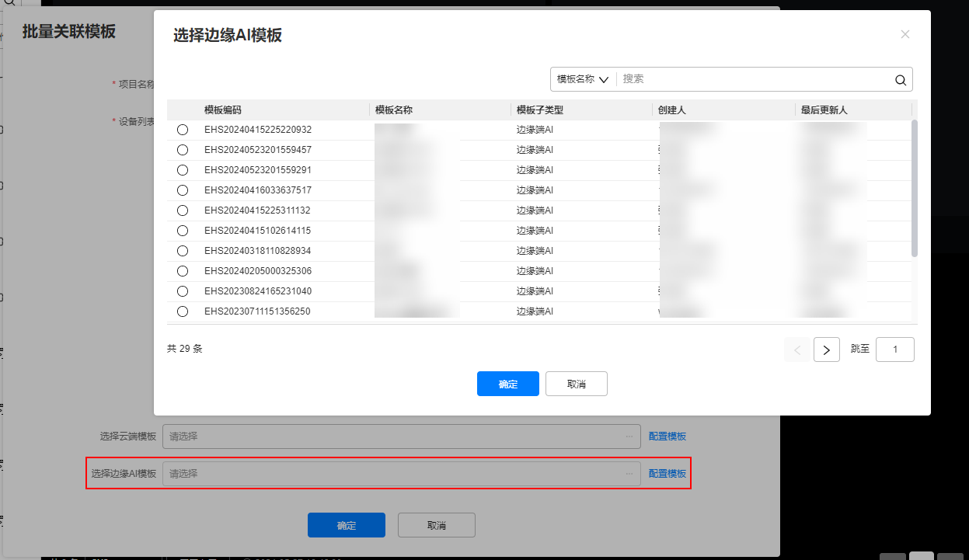Screen dimensions: 969x560
Task: Select radio for EHS20230711151356250
Action: click(183, 311)
